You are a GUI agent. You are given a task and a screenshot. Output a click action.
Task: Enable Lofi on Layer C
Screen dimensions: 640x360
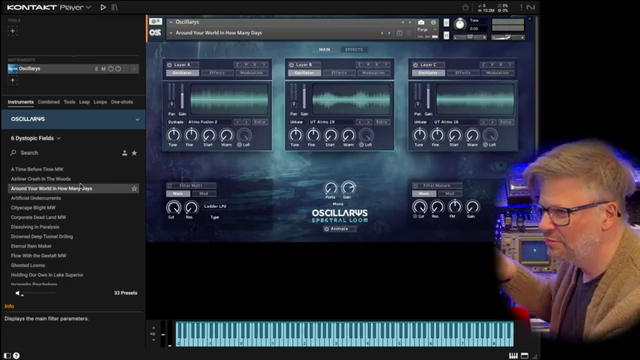pyautogui.click(x=485, y=145)
